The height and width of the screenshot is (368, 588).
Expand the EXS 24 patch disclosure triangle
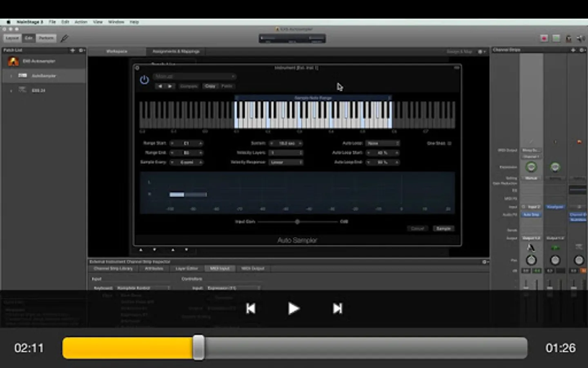click(11, 90)
